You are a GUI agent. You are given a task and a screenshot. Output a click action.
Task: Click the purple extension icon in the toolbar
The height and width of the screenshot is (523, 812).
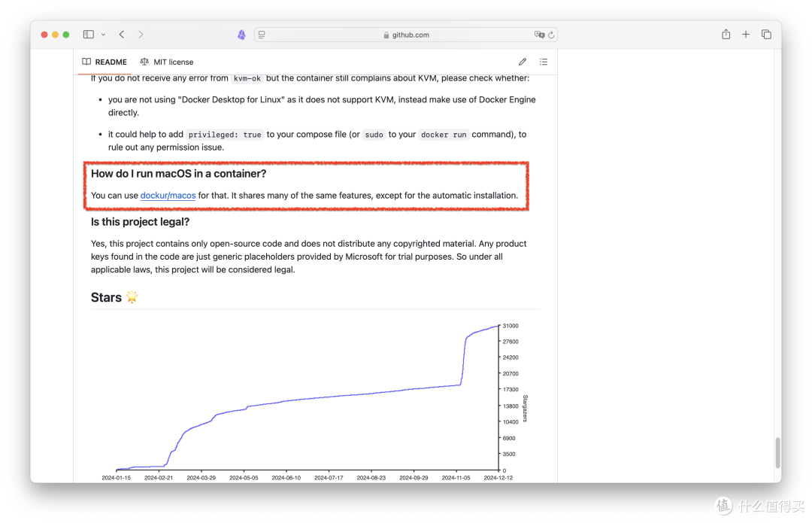tap(241, 34)
